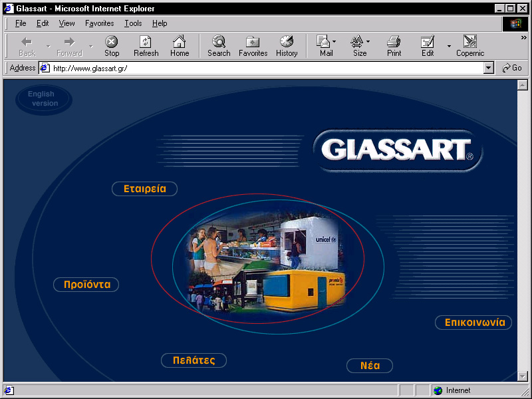532x399 pixels.
Task: Print the current page
Action: tap(394, 46)
